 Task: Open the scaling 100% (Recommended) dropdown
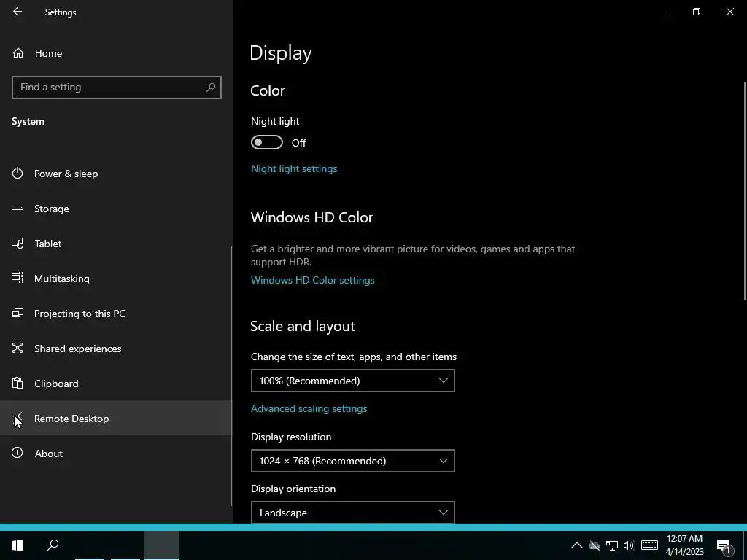pyautogui.click(x=353, y=381)
